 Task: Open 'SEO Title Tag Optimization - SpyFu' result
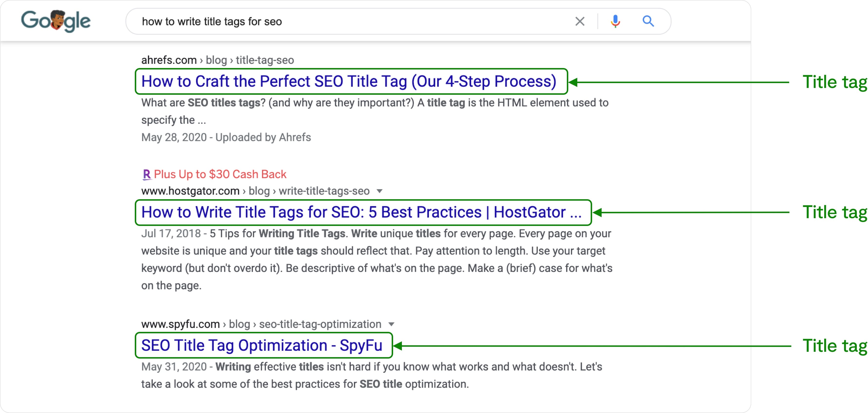click(262, 346)
